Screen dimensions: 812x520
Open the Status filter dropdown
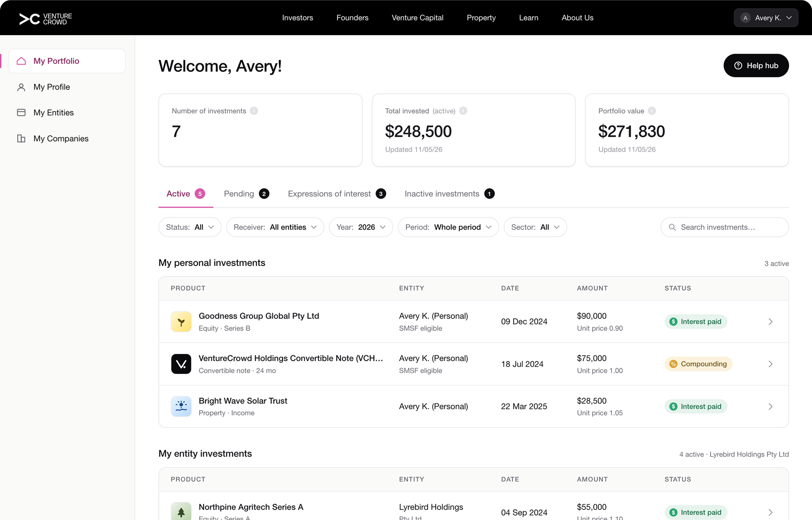coord(190,227)
